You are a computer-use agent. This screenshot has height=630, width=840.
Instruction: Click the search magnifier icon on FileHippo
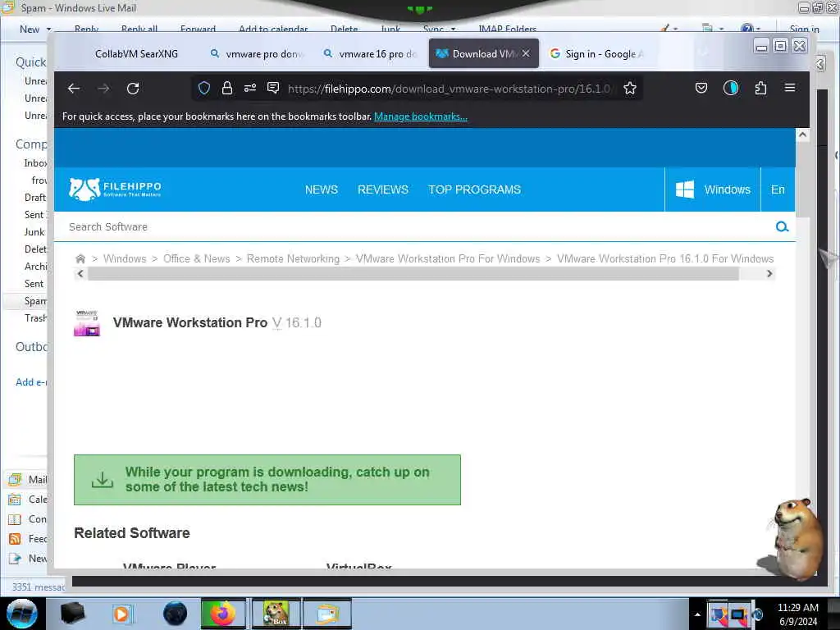pyautogui.click(x=782, y=227)
